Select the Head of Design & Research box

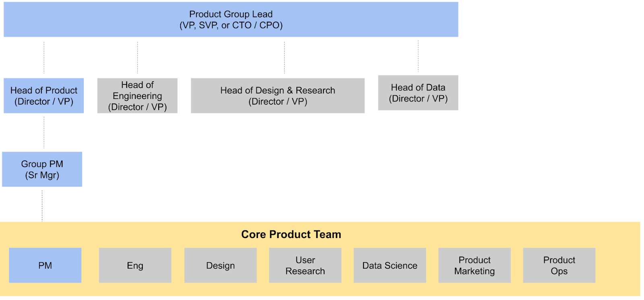coord(278,96)
